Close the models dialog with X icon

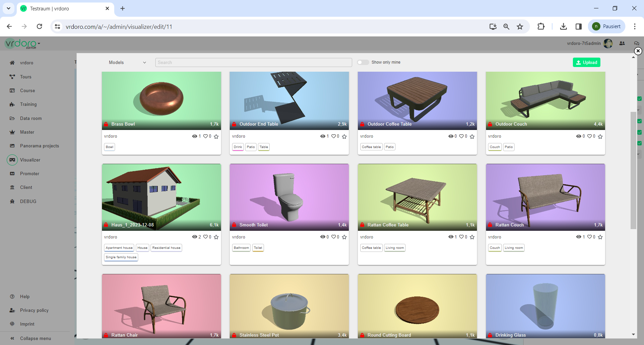click(x=638, y=51)
